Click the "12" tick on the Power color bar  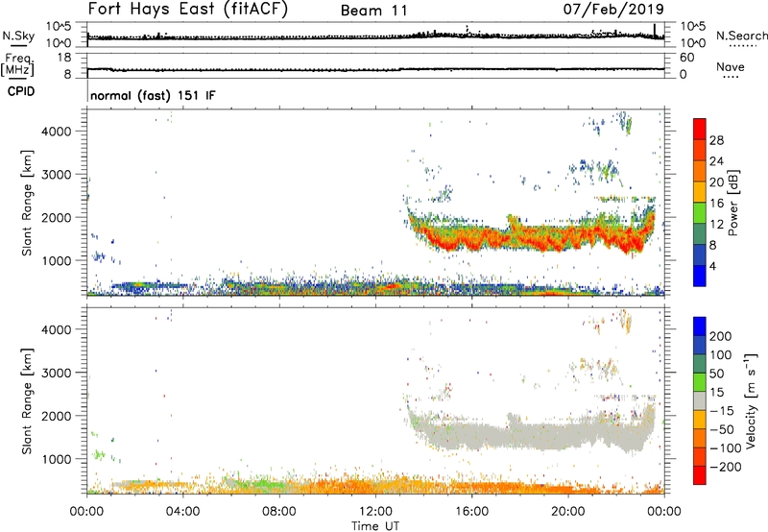pyautogui.click(x=716, y=225)
